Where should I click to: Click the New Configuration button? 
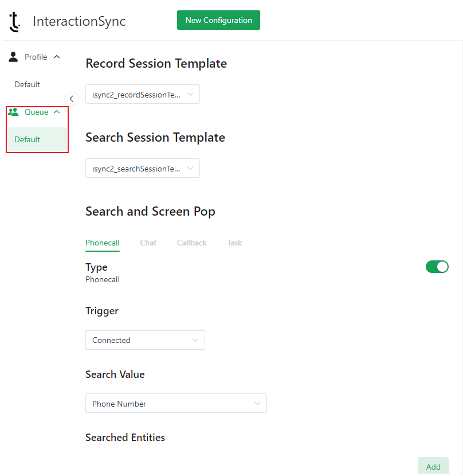(218, 20)
